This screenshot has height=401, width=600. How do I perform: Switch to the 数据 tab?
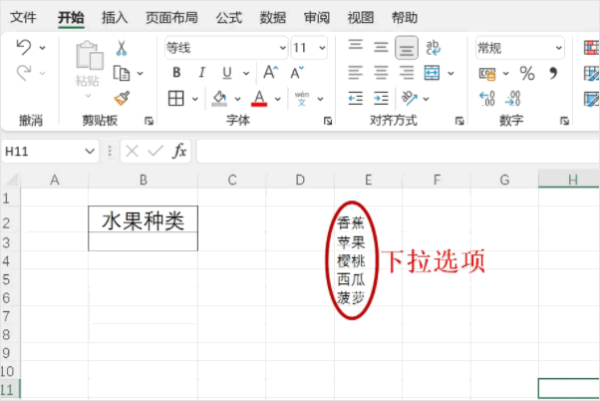point(272,17)
